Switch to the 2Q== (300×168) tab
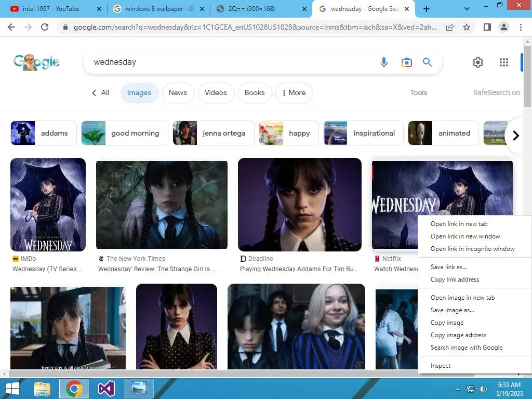The image size is (532, 399). click(x=251, y=9)
